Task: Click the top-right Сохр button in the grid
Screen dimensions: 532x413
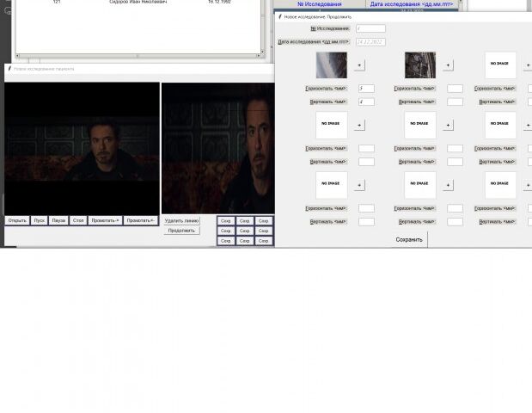Action: pos(264,221)
